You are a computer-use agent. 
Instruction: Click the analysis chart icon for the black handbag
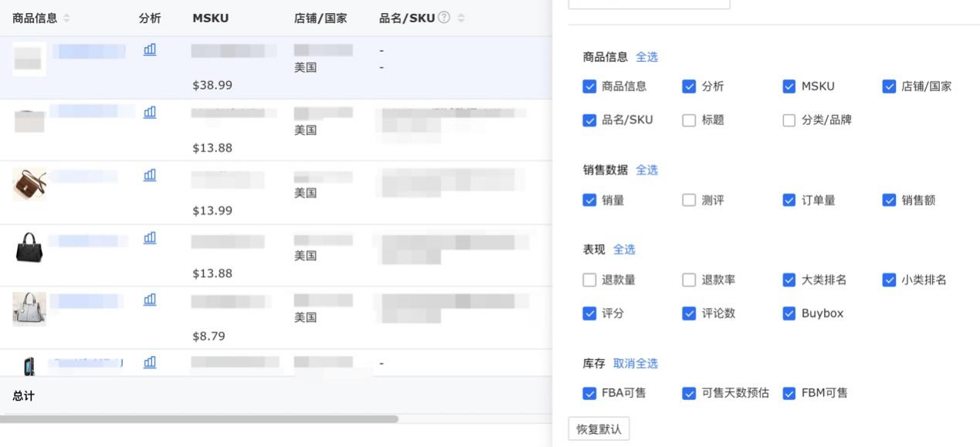click(149, 236)
